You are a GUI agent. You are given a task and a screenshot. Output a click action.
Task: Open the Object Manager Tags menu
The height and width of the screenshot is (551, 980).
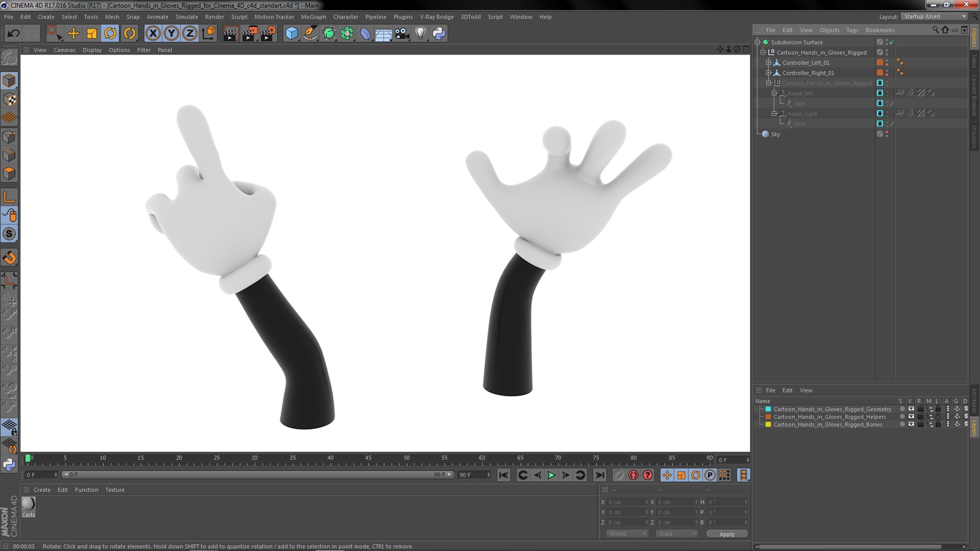pos(852,30)
